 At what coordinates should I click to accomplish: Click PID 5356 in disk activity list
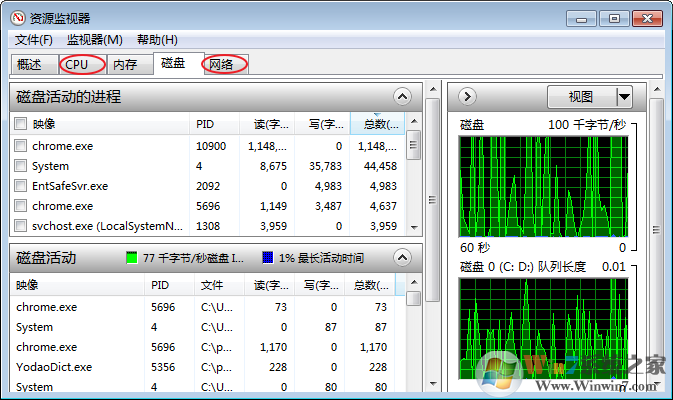point(163,367)
